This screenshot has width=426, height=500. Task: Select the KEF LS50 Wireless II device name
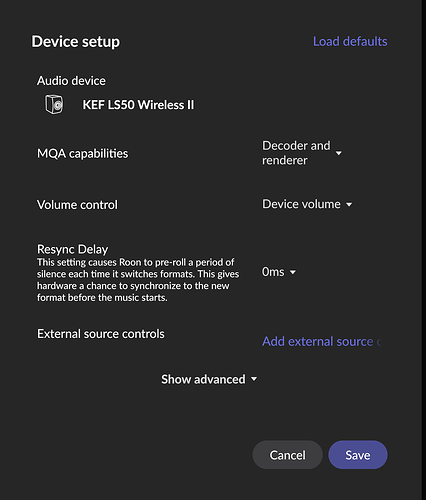click(138, 105)
